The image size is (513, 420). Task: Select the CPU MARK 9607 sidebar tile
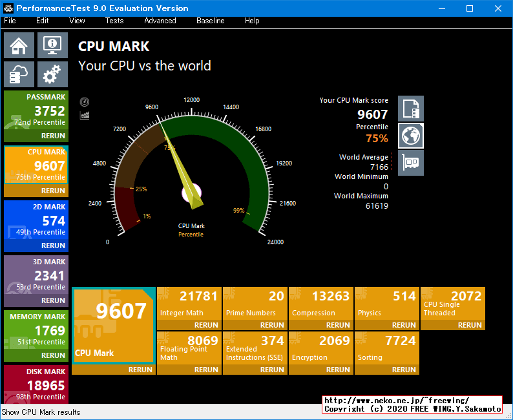click(x=36, y=165)
